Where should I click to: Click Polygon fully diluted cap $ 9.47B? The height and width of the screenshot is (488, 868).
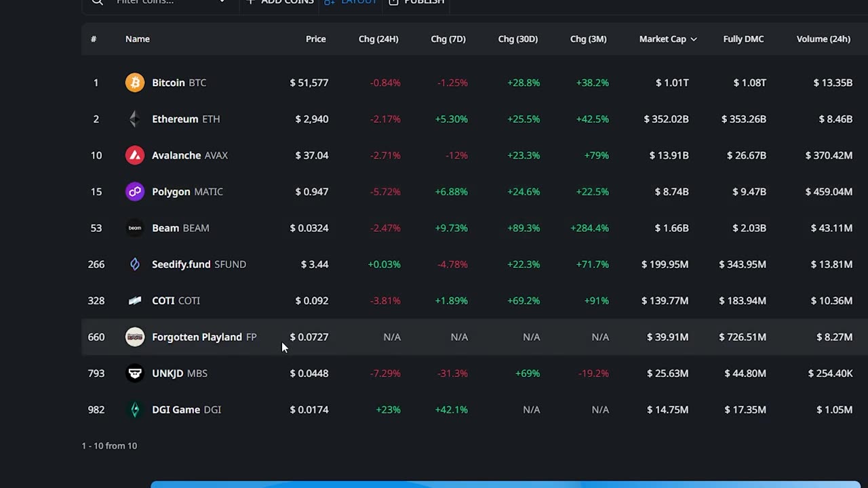click(x=749, y=192)
